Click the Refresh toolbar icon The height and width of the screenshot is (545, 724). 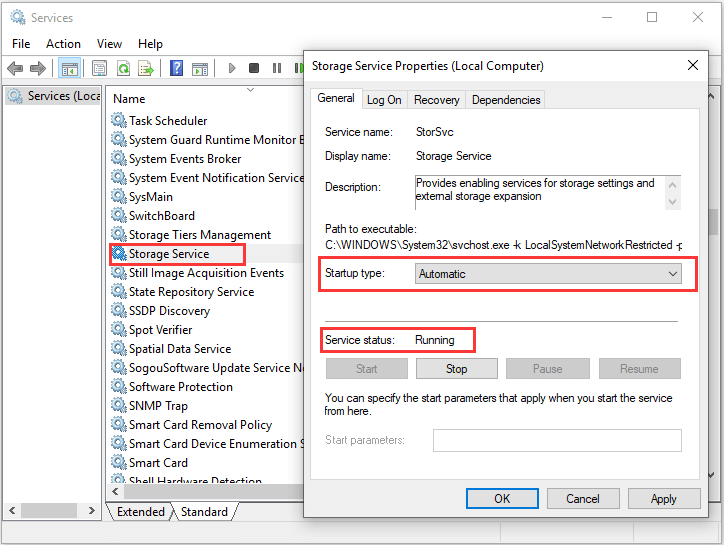[123, 68]
